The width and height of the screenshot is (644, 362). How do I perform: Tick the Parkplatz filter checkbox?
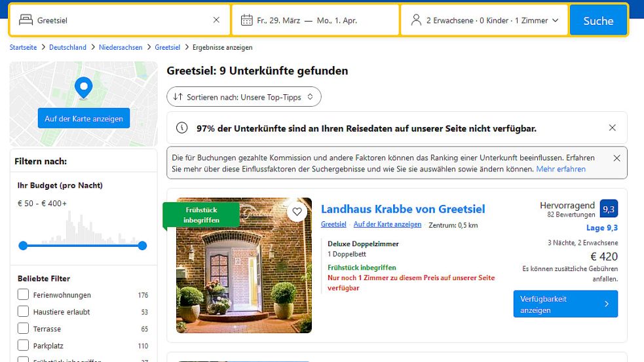click(x=24, y=345)
